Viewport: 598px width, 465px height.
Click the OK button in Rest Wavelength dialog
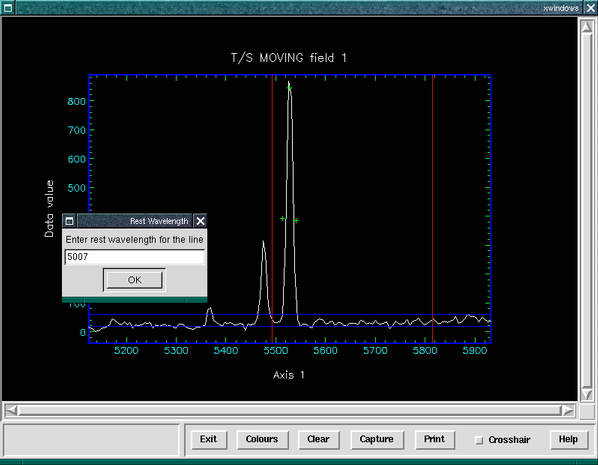[x=134, y=280]
